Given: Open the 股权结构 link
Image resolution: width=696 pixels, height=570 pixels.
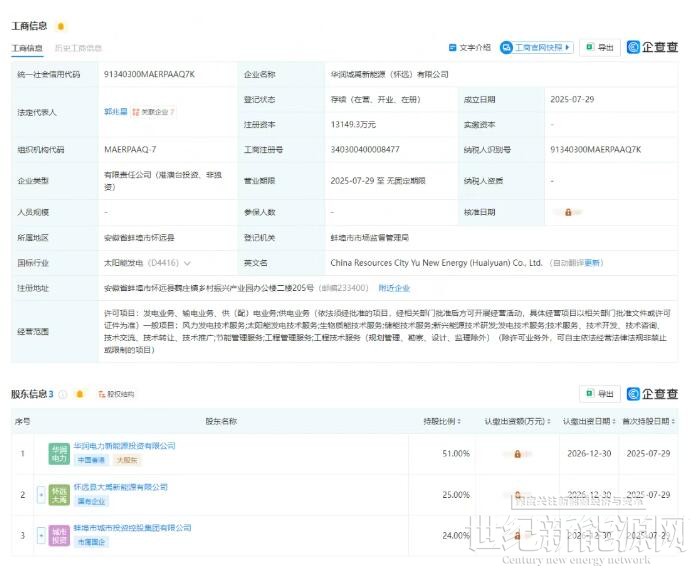Looking at the screenshot, I should tap(116, 394).
